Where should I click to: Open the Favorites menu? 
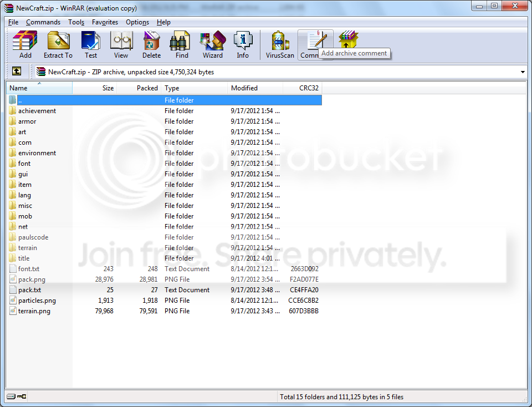click(105, 22)
